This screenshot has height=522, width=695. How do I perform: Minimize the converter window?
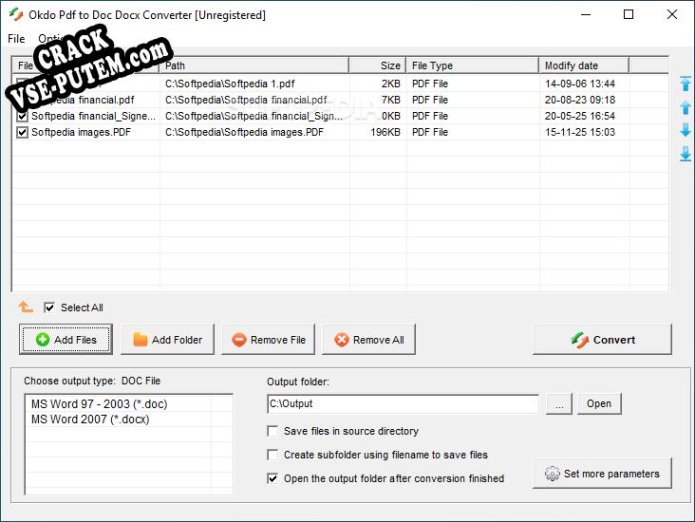pos(586,15)
